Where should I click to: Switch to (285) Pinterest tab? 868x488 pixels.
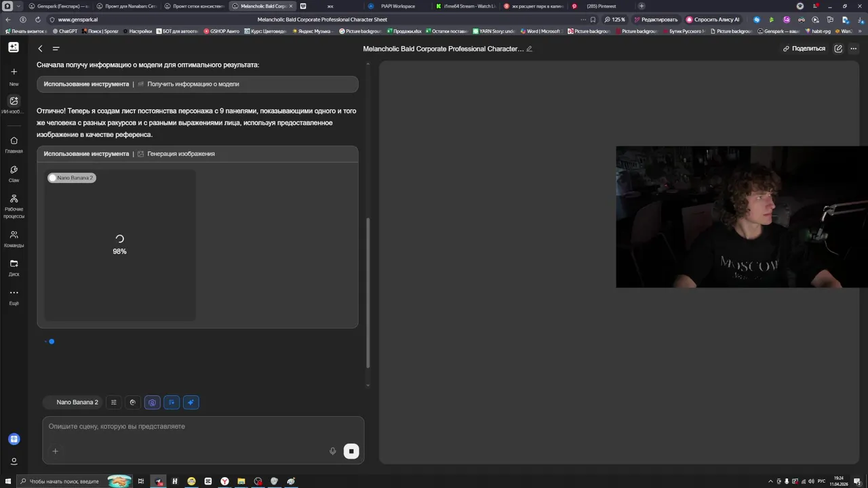click(601, 6)
